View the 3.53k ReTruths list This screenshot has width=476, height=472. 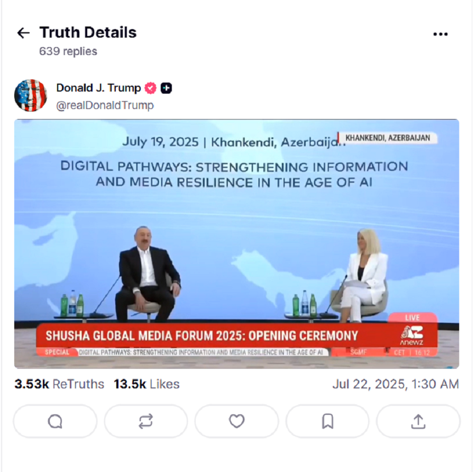59,384
